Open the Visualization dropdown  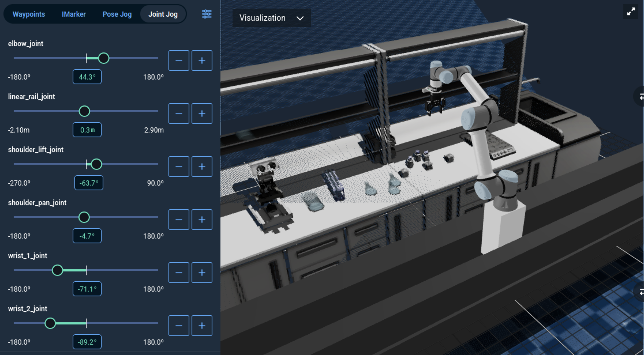click(x=272, y=18)
